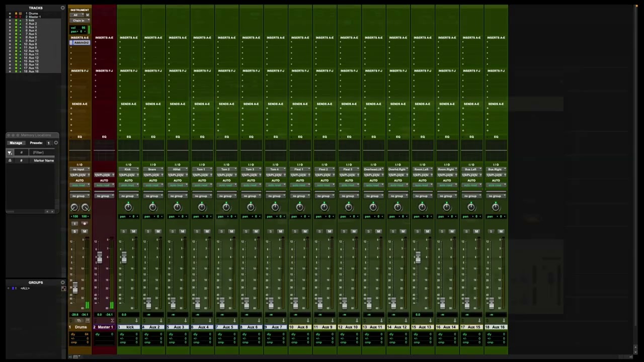Screen dimensions: 644x362
Task: Click the Aux 4 pan knob
Action: [x=202, y=207]
